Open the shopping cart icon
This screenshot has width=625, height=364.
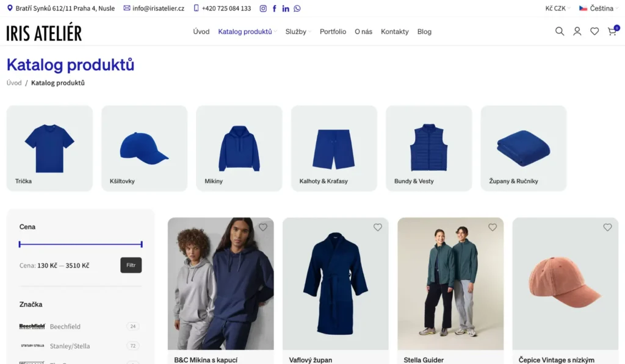coord(612,31)
